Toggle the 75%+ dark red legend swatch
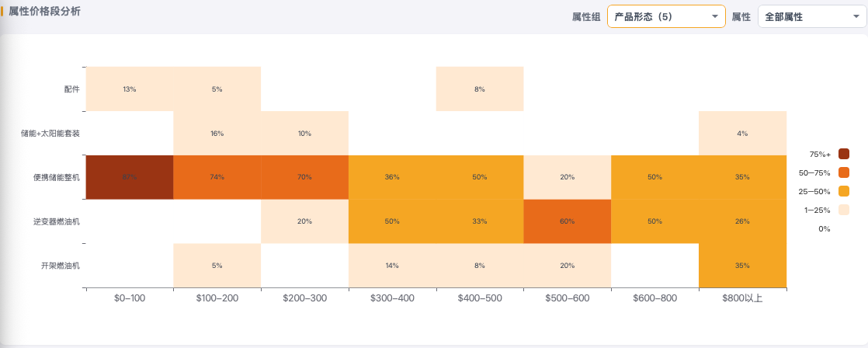868x348 pixels. click(x=844, y=154)
